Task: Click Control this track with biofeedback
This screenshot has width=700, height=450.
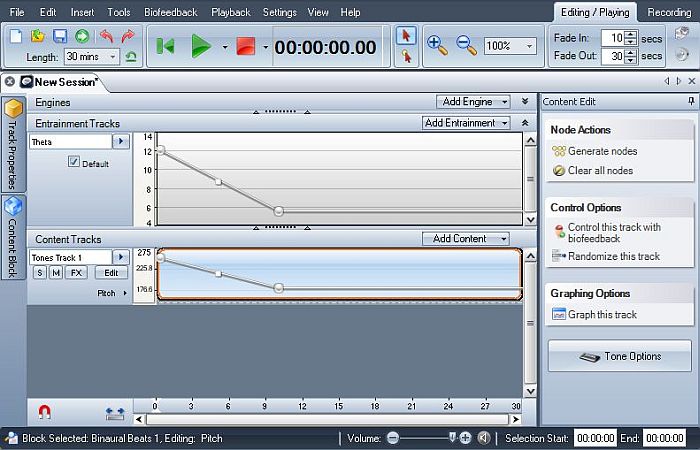Action: [x=606, y=233]
